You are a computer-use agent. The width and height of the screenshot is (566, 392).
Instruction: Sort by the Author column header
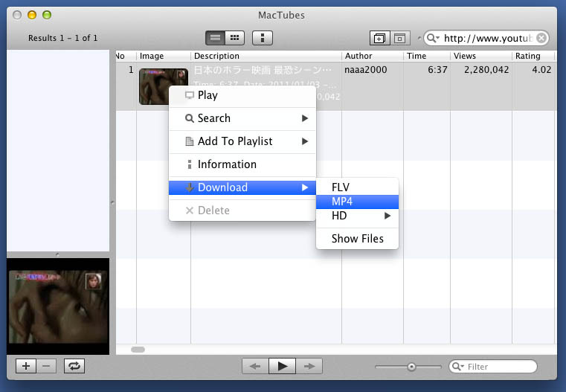coord(373,56)
